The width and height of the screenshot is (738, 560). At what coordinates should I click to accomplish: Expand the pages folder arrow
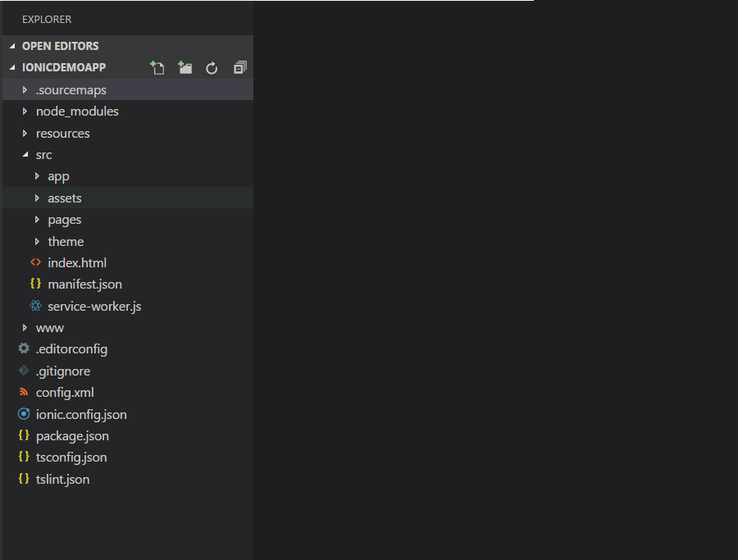(x=37, y=220)
